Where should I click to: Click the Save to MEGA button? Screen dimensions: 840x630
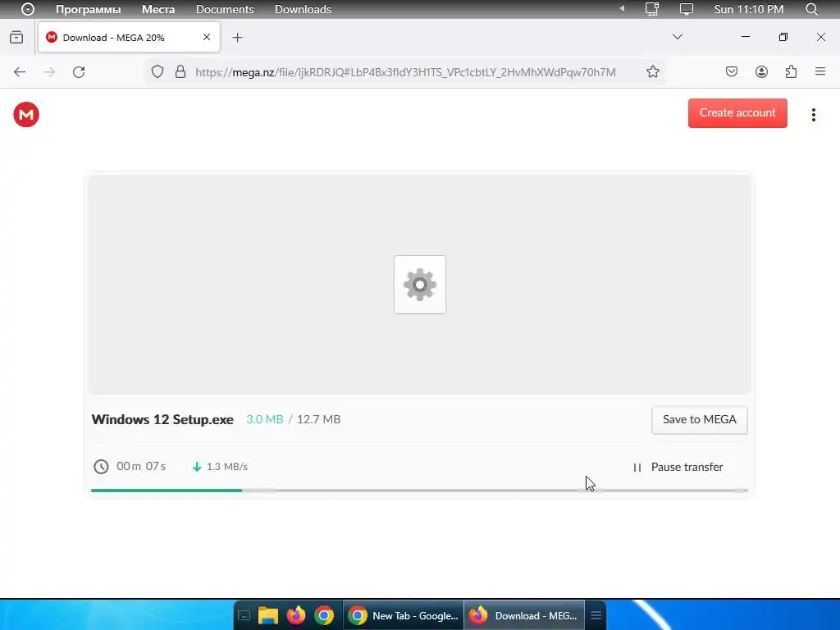click(699, 419)
